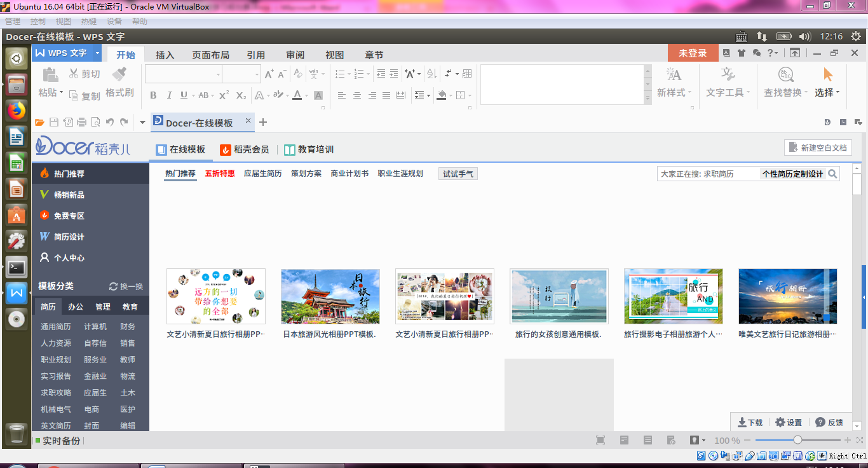Toggle Italic formatting
Viewport: 868px width, 468px height.
tap(169, 95)
